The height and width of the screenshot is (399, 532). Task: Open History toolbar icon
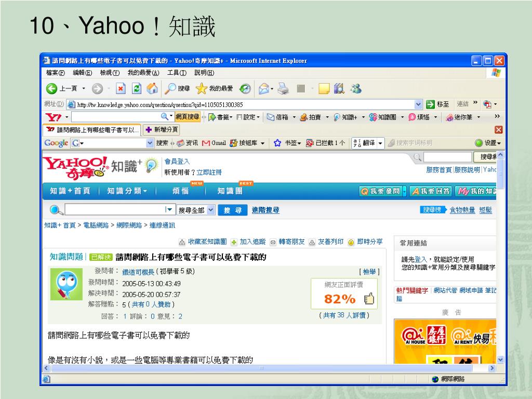tap(245, 89)
